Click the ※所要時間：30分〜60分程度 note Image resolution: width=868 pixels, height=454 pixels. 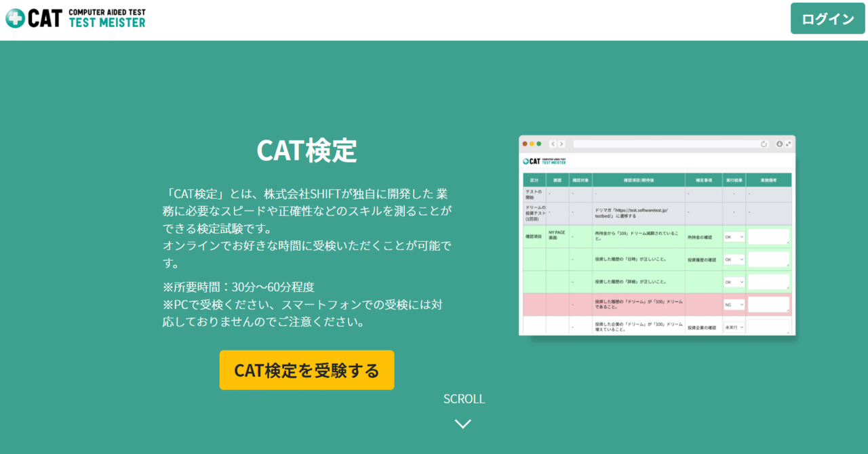pos(239,287)
